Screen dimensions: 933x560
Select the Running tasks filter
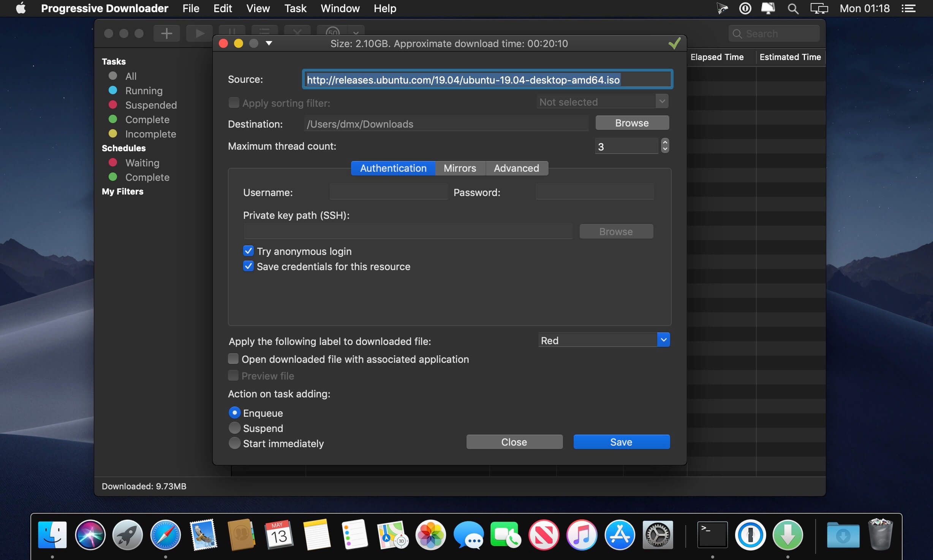click(x=144, y=91)
